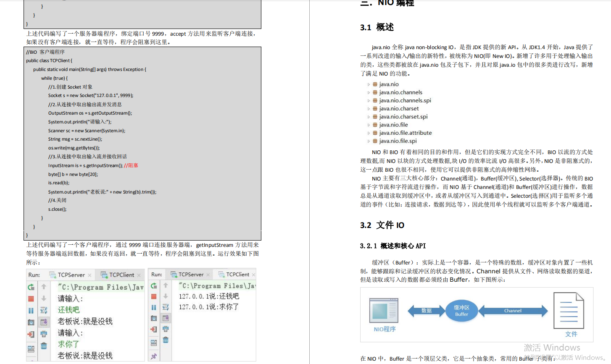
Task: Click the code line "public class TCPClient {"
Action: point(49,61)
